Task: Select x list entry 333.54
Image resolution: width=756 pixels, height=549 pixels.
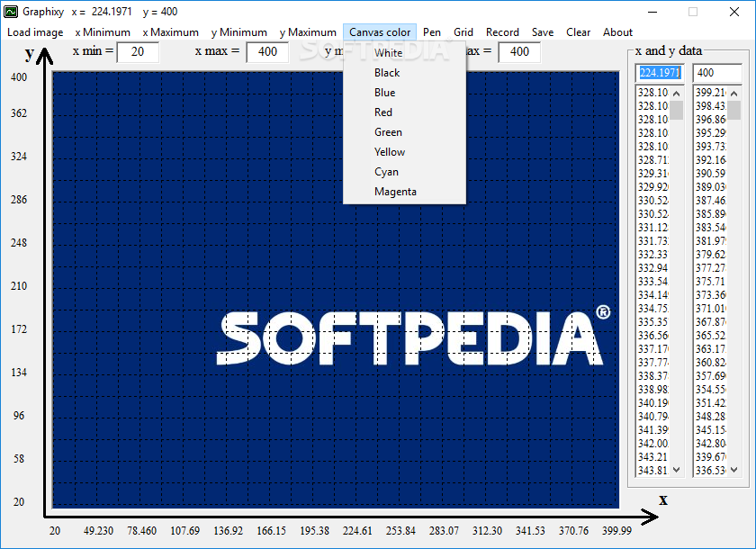Action: [652, 282]
